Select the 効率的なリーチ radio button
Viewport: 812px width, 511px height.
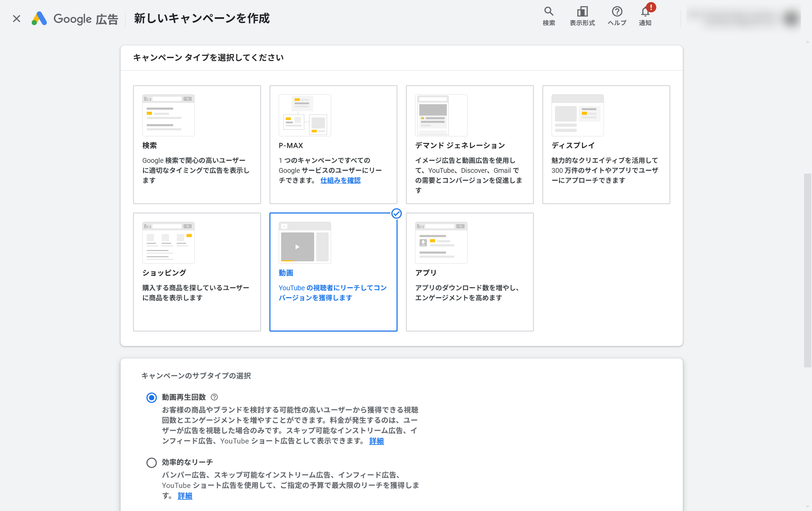point(152,462)
